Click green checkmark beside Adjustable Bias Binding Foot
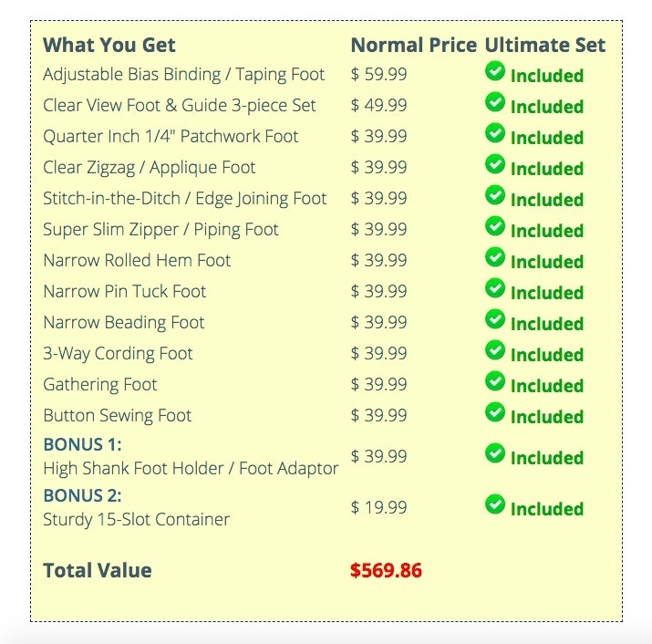Image resolution: width=652 pixels, height=644 pixels. (495, 71)
